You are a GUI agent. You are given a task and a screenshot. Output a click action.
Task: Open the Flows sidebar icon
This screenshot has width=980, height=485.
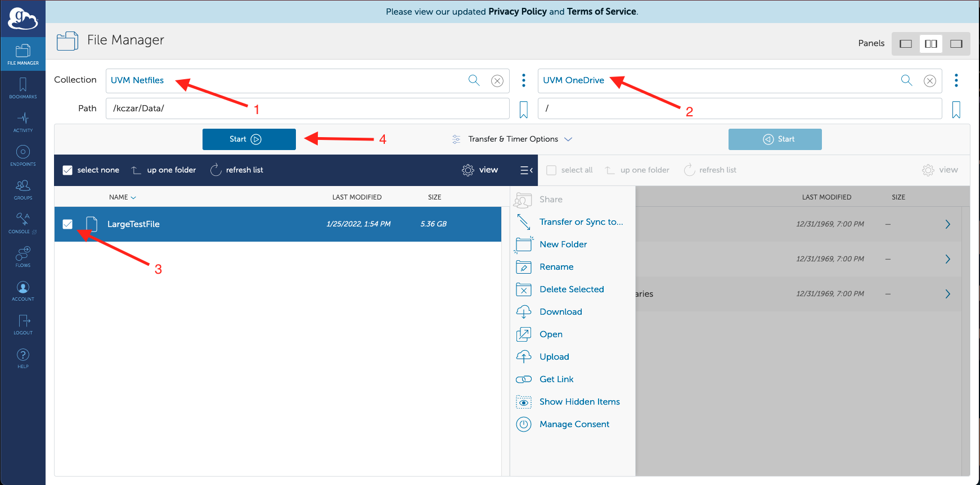23,257
